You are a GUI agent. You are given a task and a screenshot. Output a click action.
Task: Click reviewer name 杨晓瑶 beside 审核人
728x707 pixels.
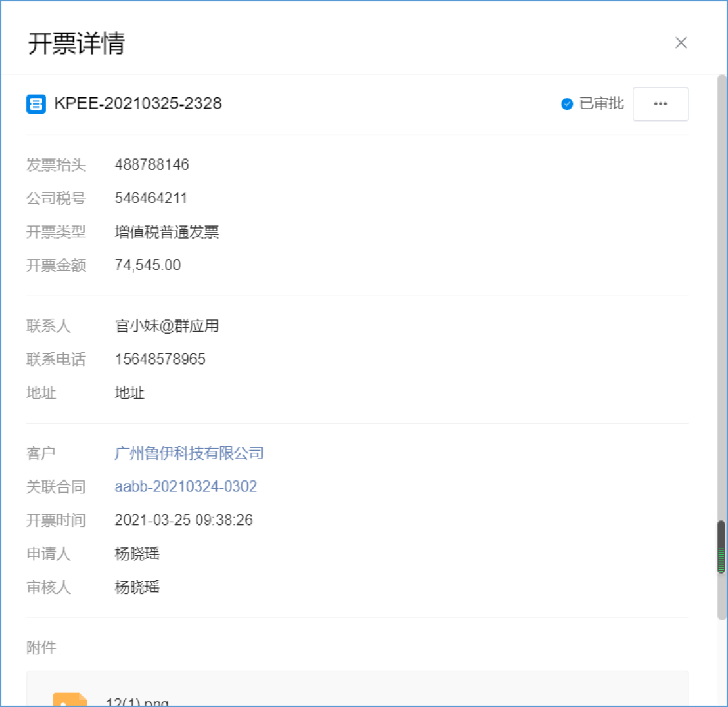pos(137,587)
